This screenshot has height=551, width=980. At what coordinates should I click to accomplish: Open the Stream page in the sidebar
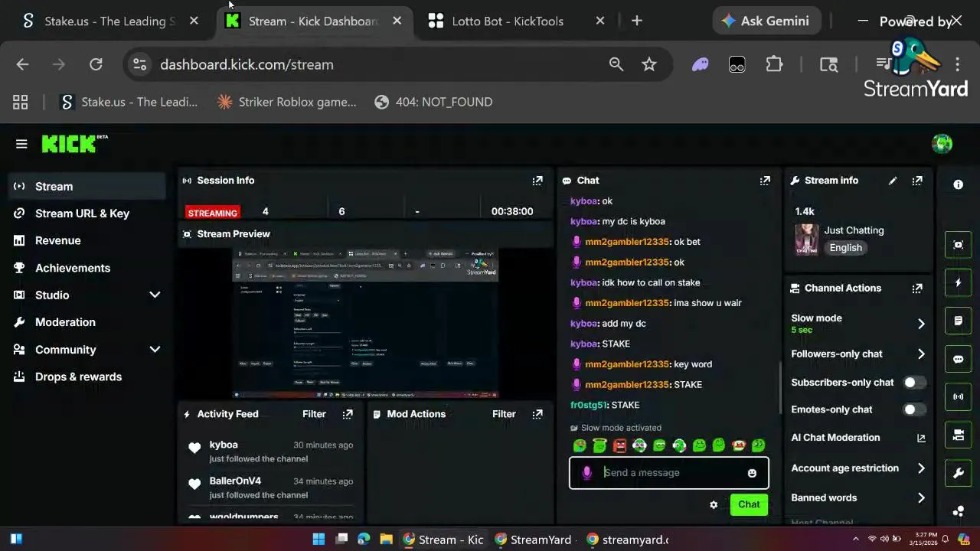pos(87,187)
